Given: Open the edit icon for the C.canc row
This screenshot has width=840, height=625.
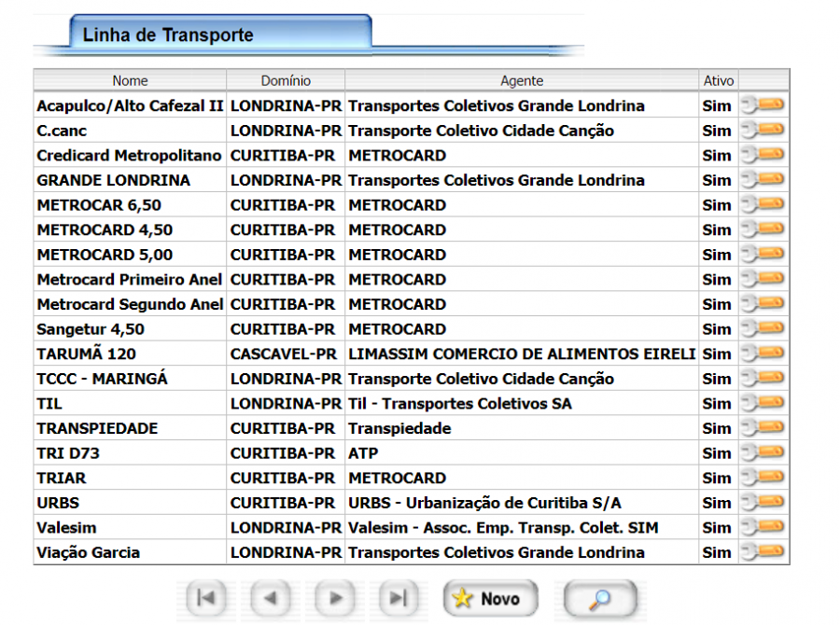Looking at the screenshot, I should pos(763,131).
